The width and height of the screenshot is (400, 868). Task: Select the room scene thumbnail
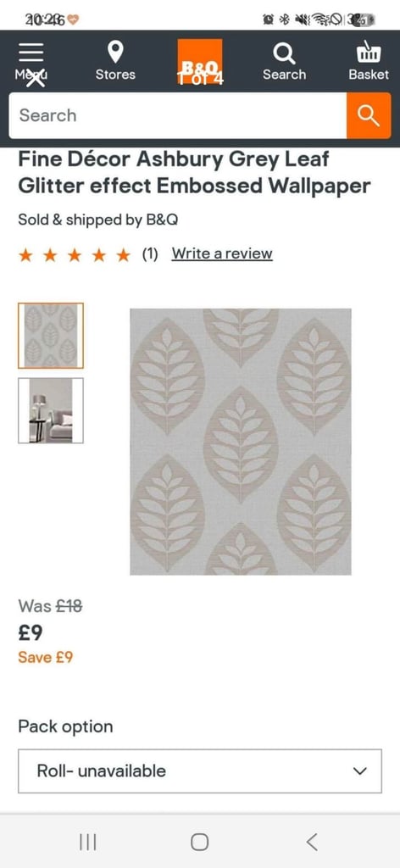click(51, 411)
